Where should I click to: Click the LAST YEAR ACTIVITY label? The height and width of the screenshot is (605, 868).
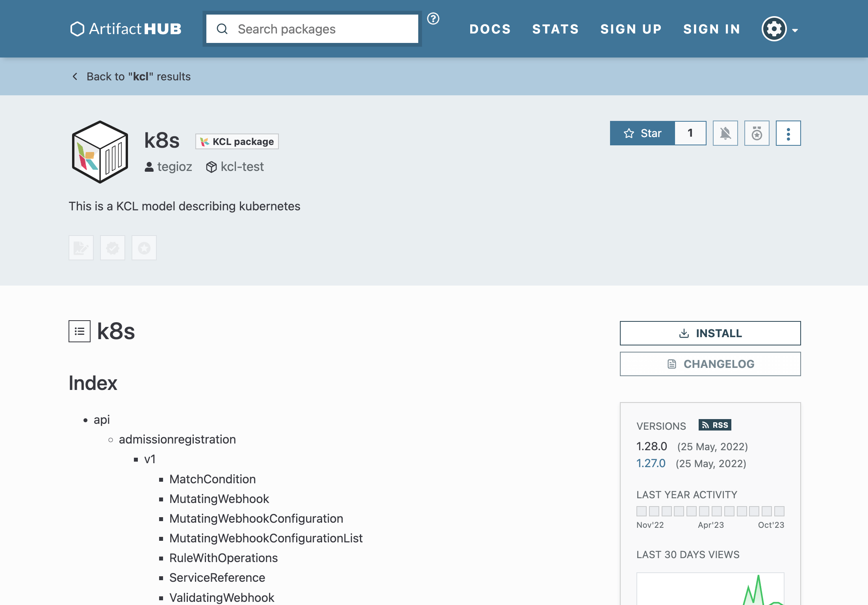[687, 495]
